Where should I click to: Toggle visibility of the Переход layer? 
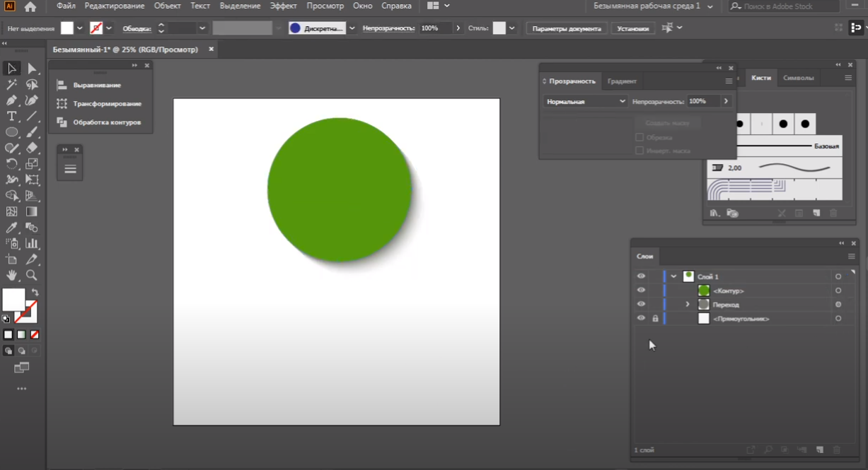[641, 305]
